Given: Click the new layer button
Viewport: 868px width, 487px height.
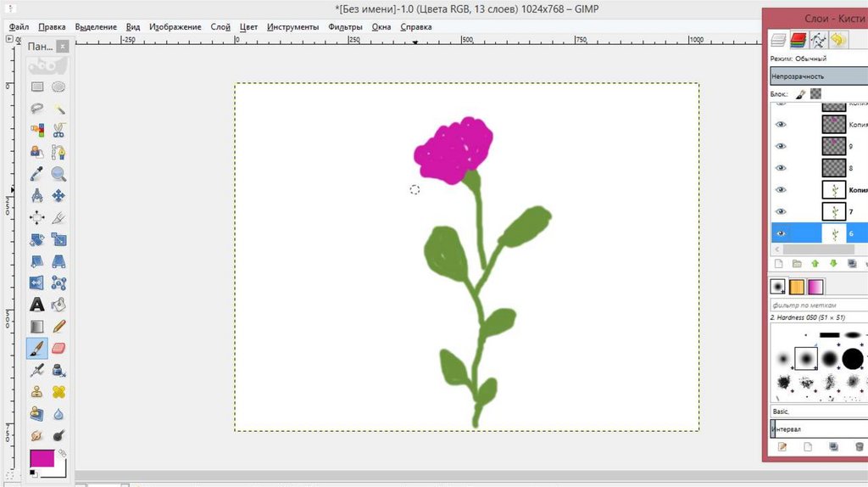Looking at the screenshot, I should (778, 264).
